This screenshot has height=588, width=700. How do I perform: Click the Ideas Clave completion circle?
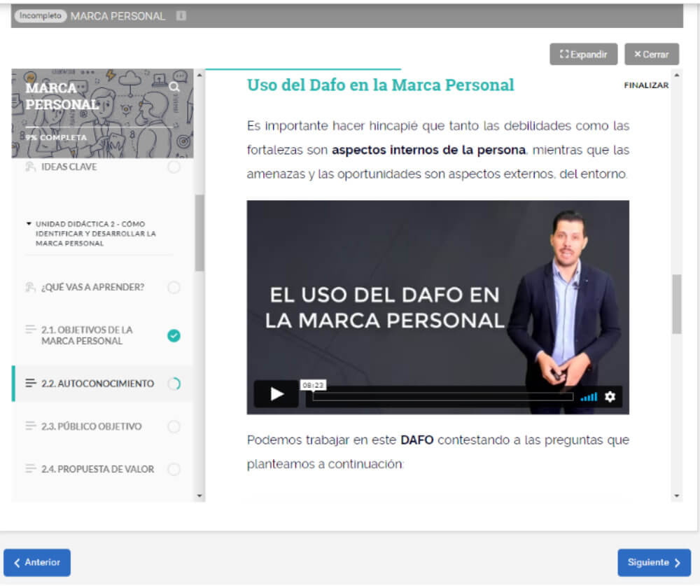(x=174, y=167)
